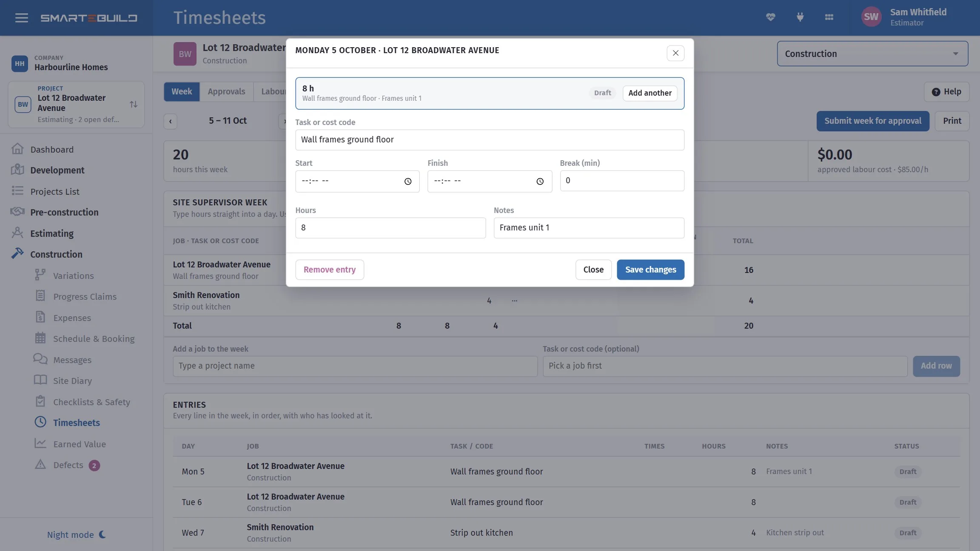This screenshot has height=551, width=980.
Task: Open the Finish time clock picker
Action: (540, 182)
